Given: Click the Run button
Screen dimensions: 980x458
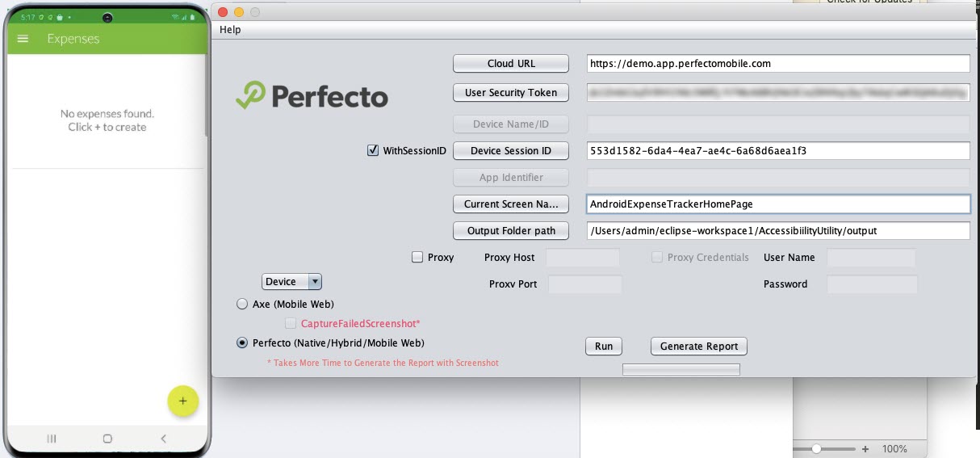Looking at the screenshot, I should (603, 347).
